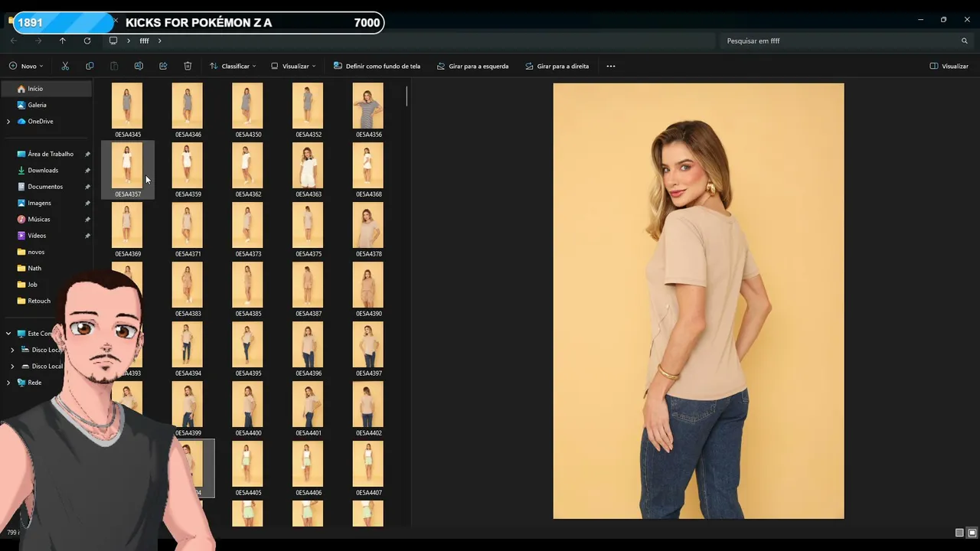Toggle the Visualizar preview pane button
The height and width of the screenshot is (551, 980).
949,67
